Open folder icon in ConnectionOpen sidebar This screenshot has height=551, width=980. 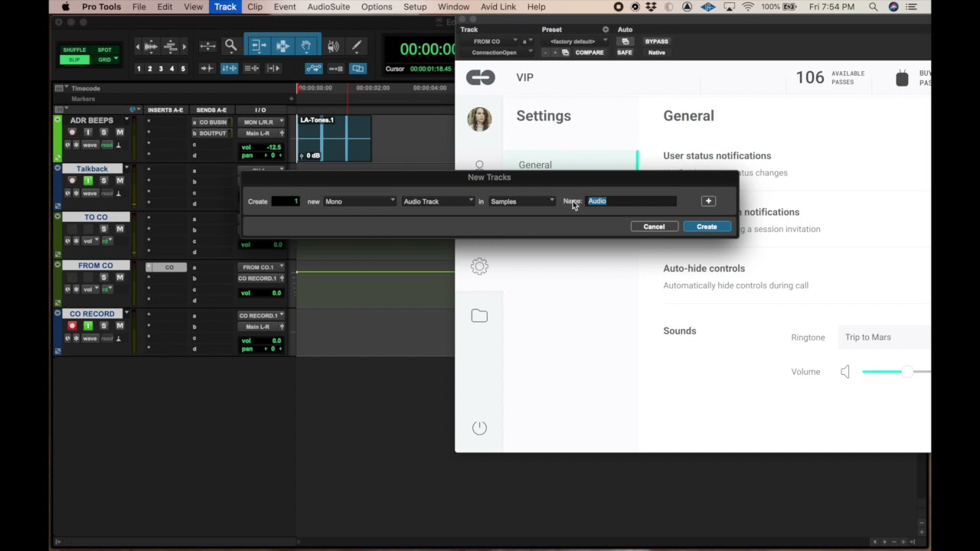pyautogui.click(x=479, y=315)
